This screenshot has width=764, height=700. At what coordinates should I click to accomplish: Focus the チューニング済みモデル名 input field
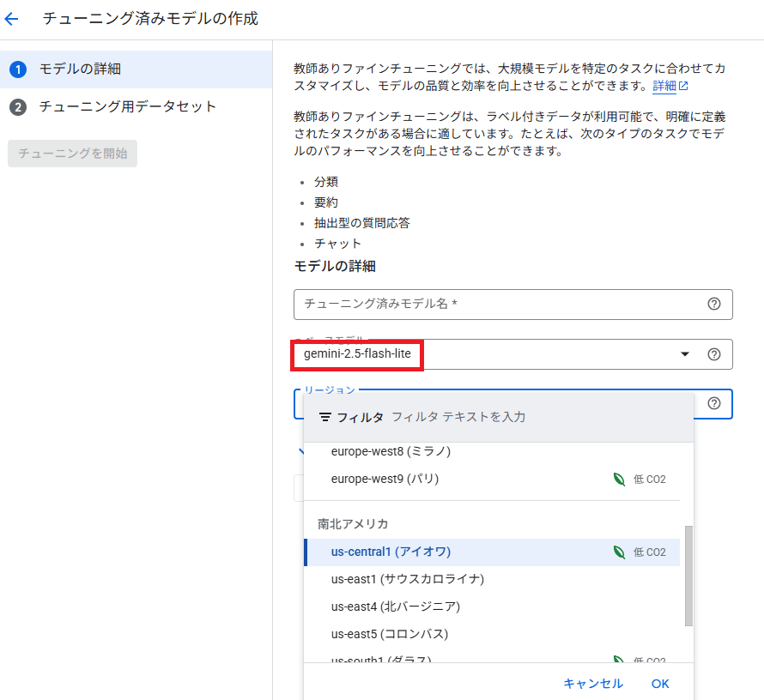(498, 304)
